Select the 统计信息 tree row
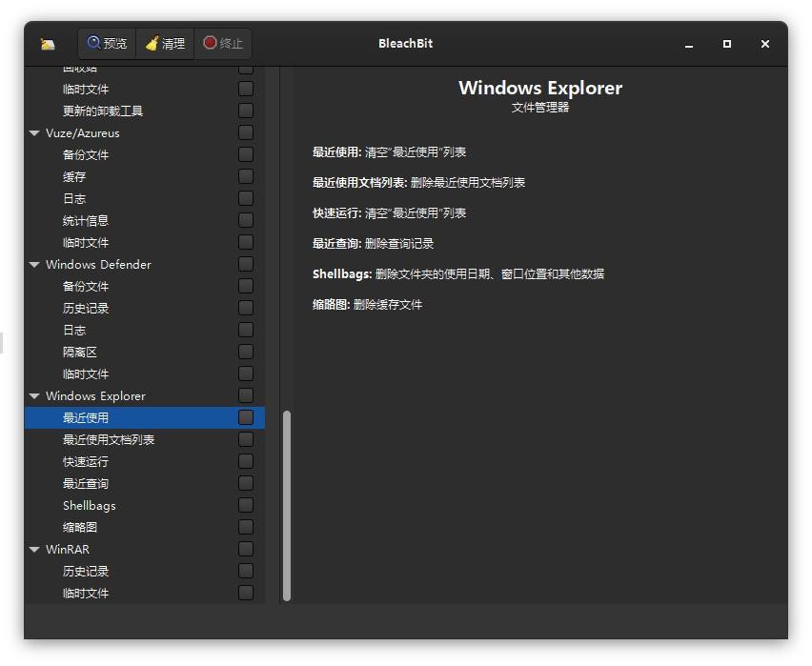This screenshot has width=812, height=666. [145, 221]
